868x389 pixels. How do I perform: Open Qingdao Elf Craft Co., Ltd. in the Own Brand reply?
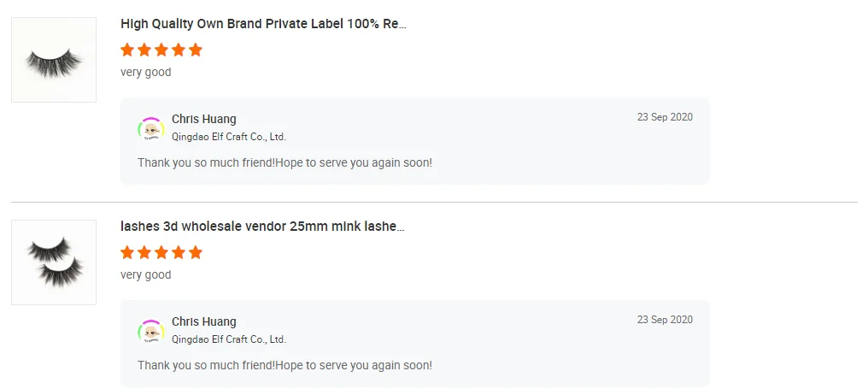tap(229, 137)
